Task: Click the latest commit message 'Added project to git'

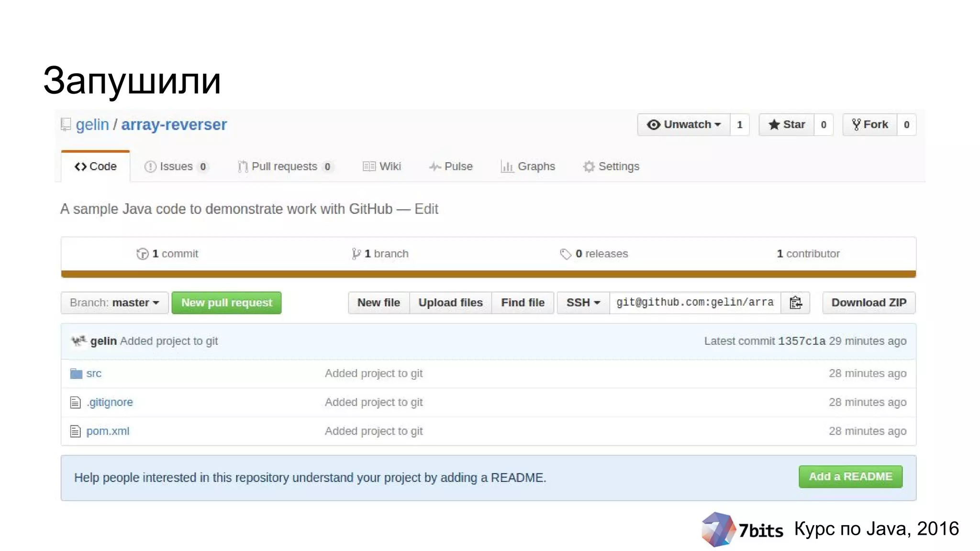Action: pos(169,341)
